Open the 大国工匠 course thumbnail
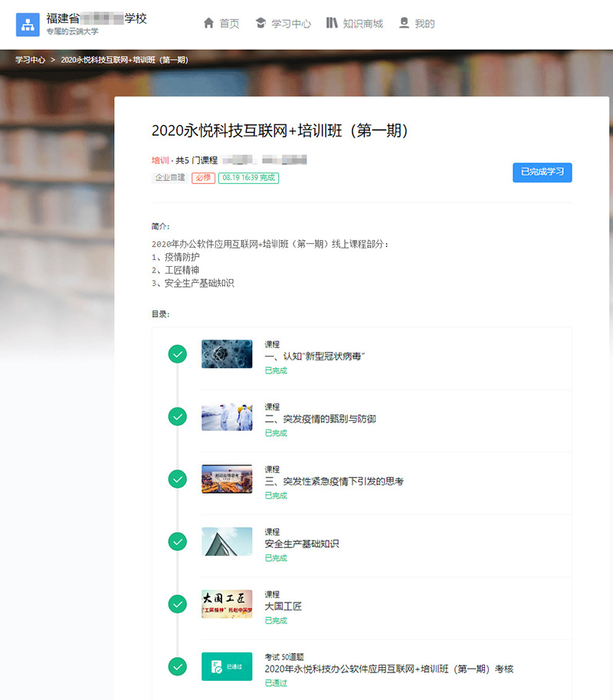 click(227, 603)
